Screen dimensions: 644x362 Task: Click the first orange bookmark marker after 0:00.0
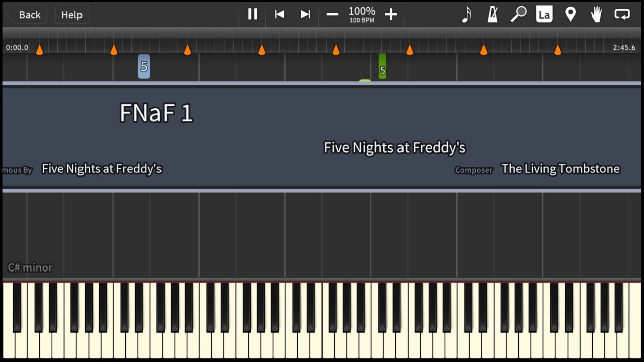pos(39,49)
